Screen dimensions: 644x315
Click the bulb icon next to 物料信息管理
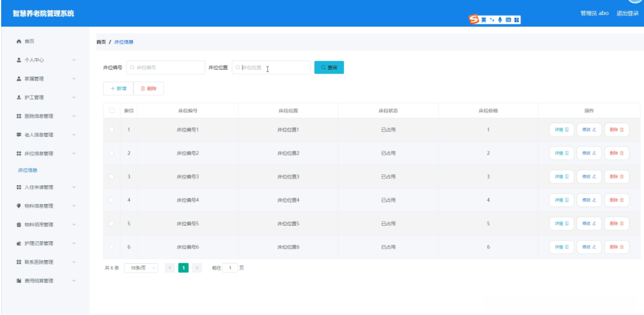(x=18, y=206)
